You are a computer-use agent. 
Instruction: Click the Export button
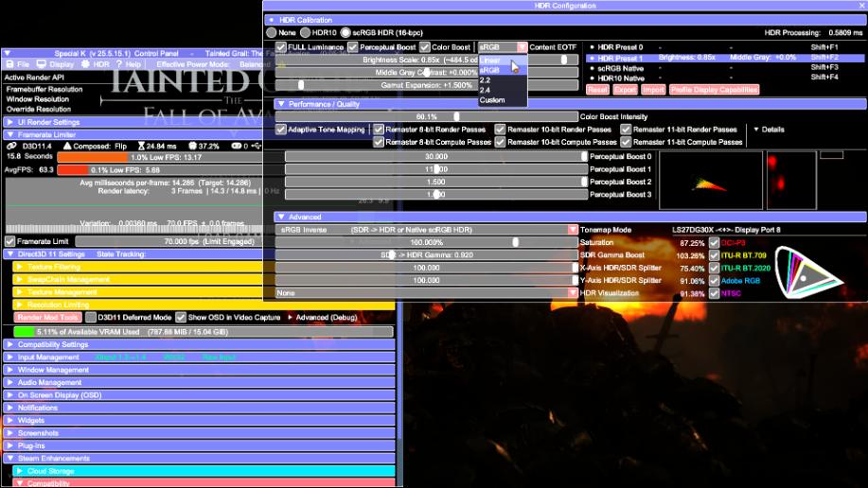coord(625,90)
